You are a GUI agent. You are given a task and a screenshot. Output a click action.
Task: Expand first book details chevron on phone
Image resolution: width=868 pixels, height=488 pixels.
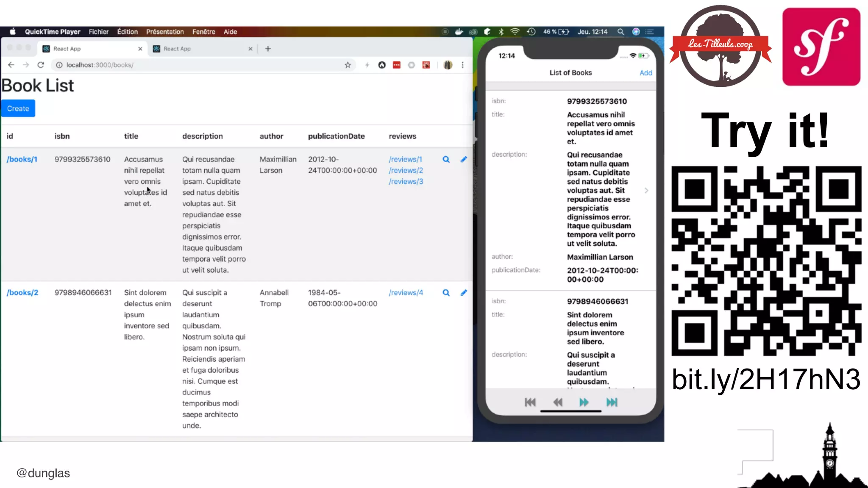pos(646,191)
